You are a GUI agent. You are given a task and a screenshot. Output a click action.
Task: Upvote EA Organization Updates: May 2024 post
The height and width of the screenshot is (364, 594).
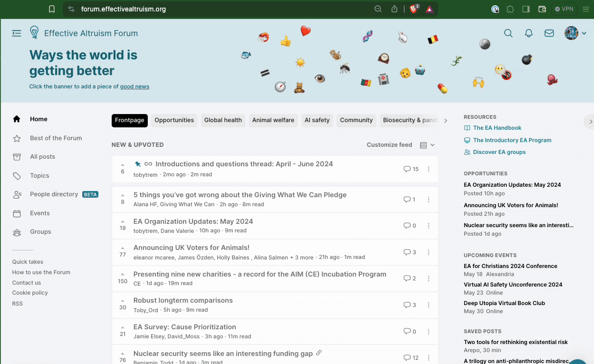[x=123, y=221]
